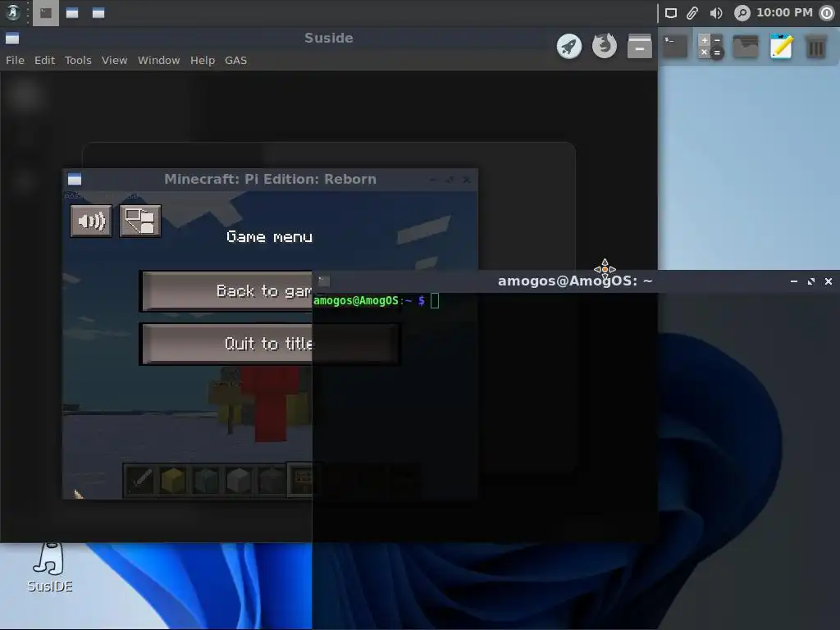Select the teal block in the hotbar

tap(206, 479)
